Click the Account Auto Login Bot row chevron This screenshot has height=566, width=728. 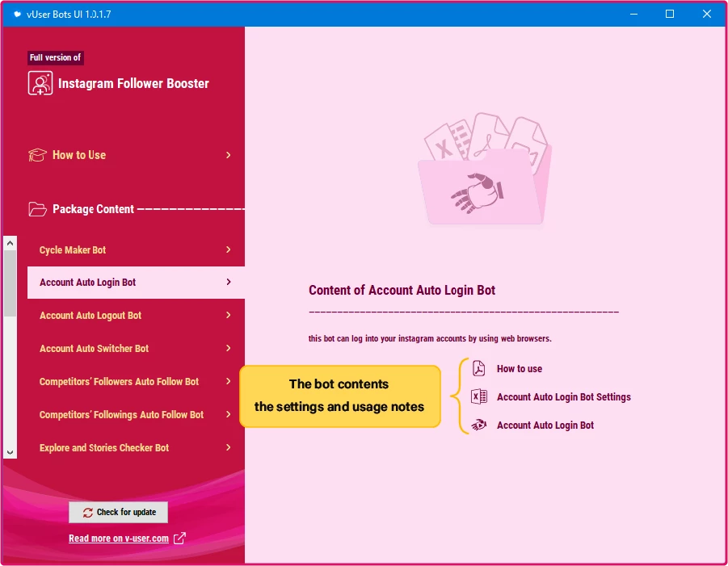[x=228, y=282]
